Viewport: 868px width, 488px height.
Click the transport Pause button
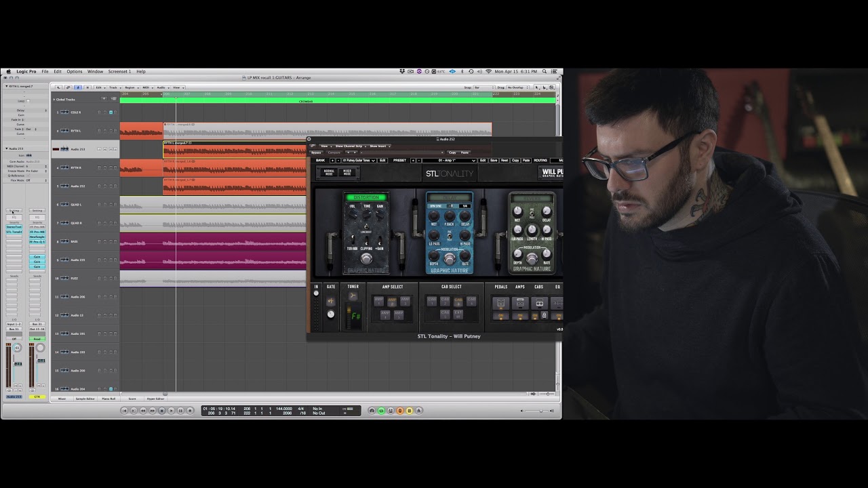click(180, 411)
